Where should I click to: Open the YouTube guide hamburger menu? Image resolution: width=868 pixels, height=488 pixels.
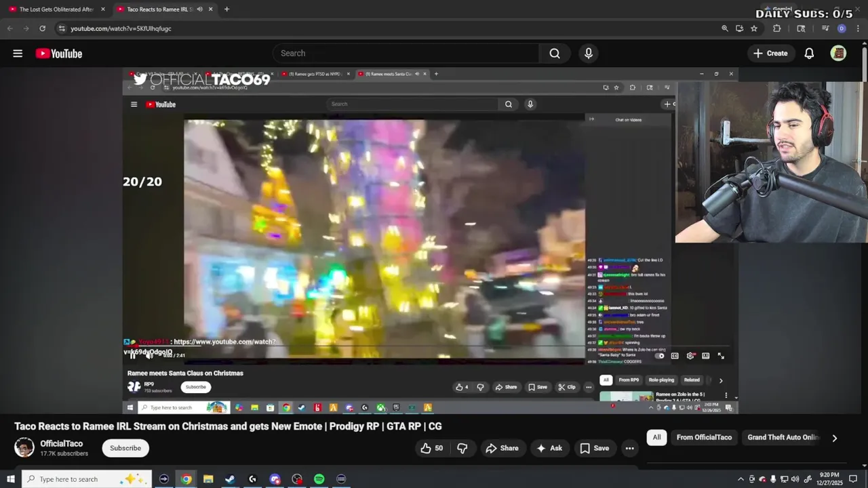pos(18,54)
